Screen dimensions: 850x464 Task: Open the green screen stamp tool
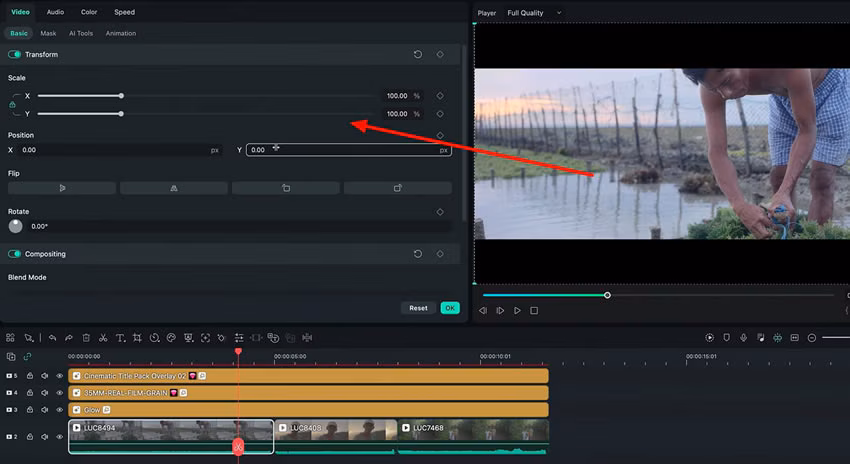188,338
